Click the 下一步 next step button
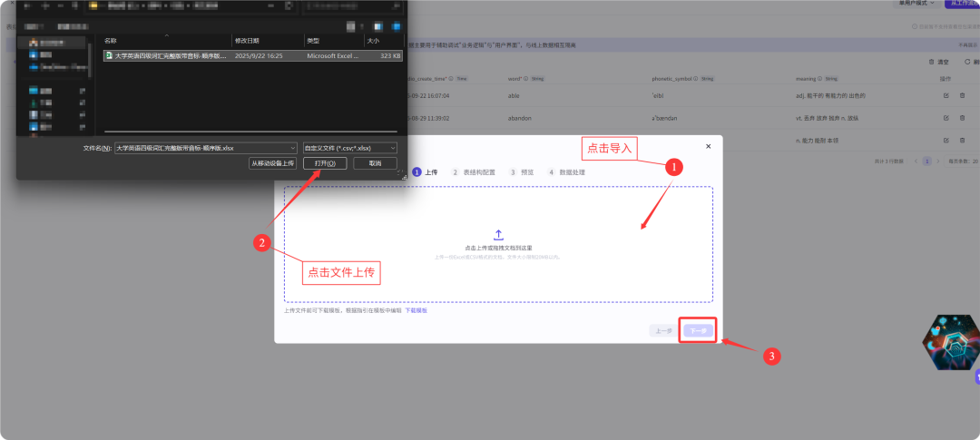 pos(698,330)
